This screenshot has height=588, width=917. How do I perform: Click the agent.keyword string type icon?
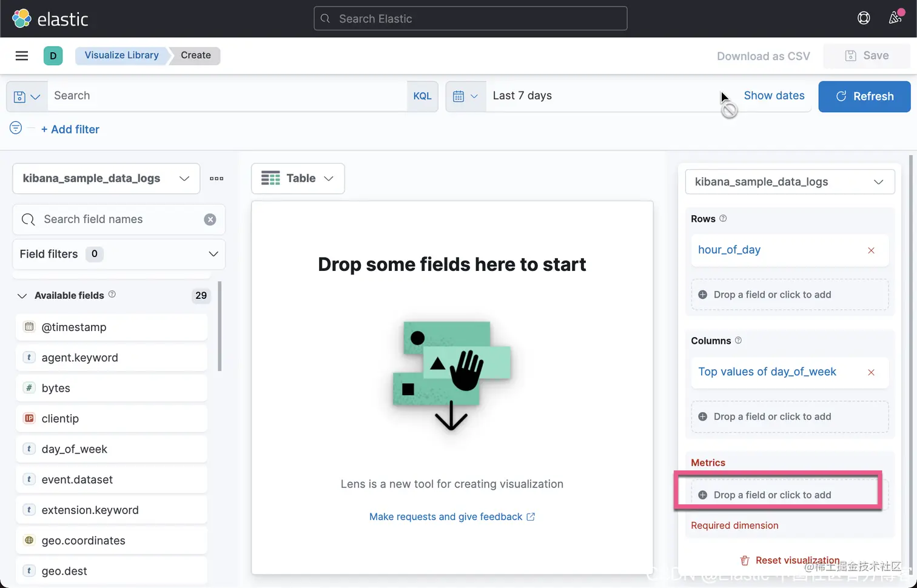[x=29, y=357]
